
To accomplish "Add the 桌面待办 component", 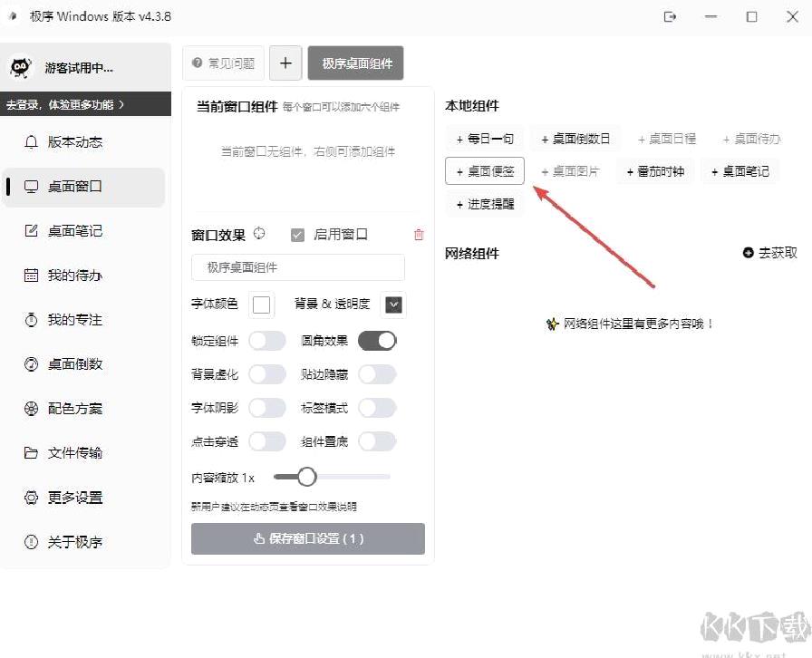I will point(751,139).
